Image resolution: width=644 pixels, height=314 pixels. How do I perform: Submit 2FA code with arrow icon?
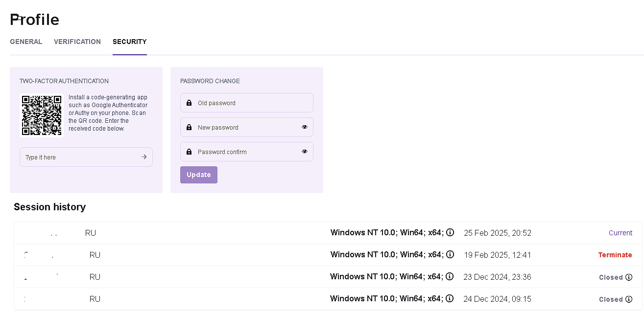pyautogui.click(x=144, y=157)
